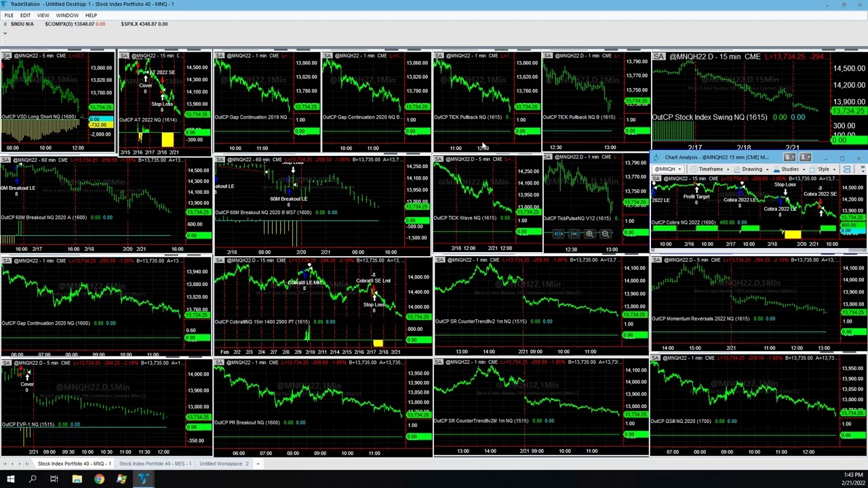Click the horizontal scrollbar in Chart Analysis window

(759, 250)
